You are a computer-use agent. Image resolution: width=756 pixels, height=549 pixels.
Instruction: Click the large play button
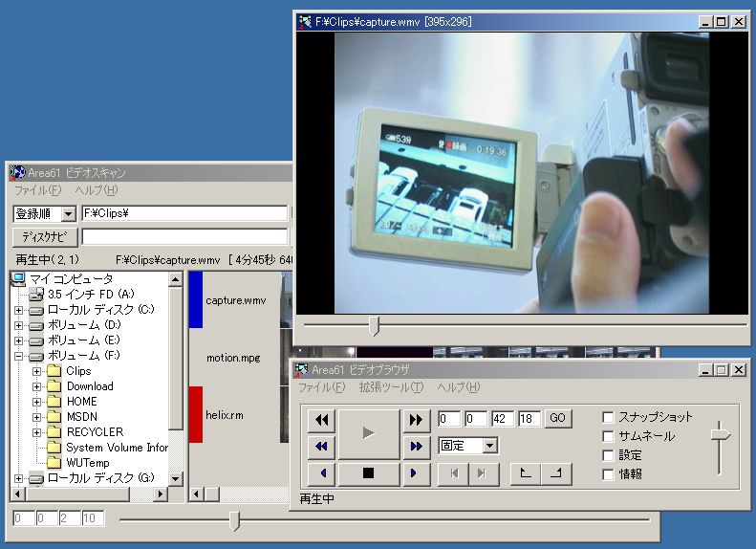coord(368,433)
